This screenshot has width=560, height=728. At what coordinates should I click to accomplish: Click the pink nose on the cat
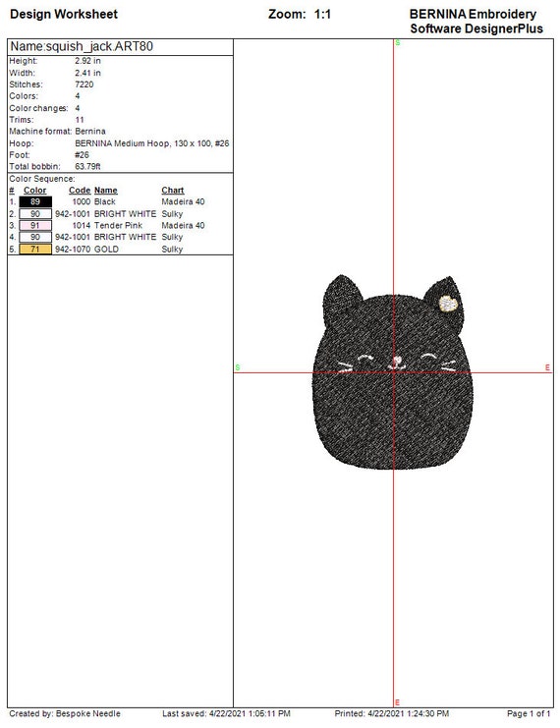tap(398, 360)
